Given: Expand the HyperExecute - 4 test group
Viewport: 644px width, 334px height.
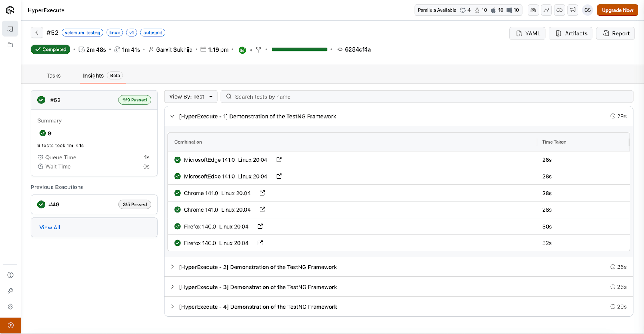Looking at the screenshot, I should click(x=173, y=307).
